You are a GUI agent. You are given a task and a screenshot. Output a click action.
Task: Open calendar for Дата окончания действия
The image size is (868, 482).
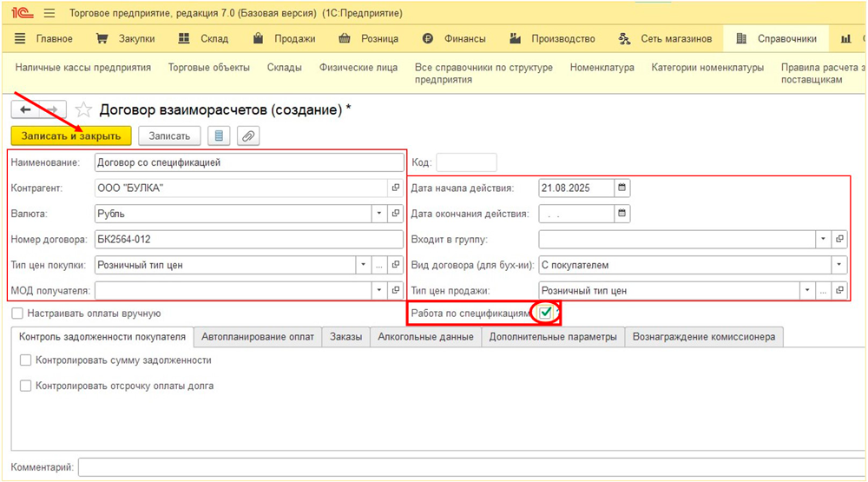(x=621, y=213)
